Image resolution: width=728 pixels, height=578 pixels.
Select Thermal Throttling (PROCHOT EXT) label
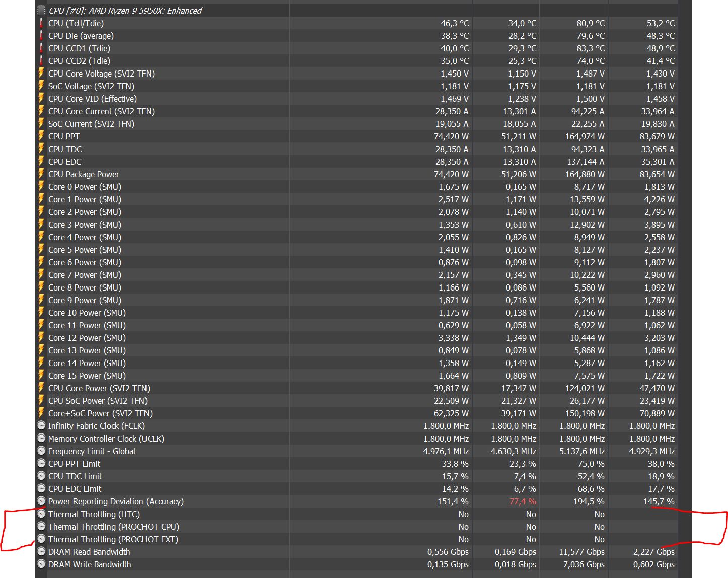tap(113, 539)
